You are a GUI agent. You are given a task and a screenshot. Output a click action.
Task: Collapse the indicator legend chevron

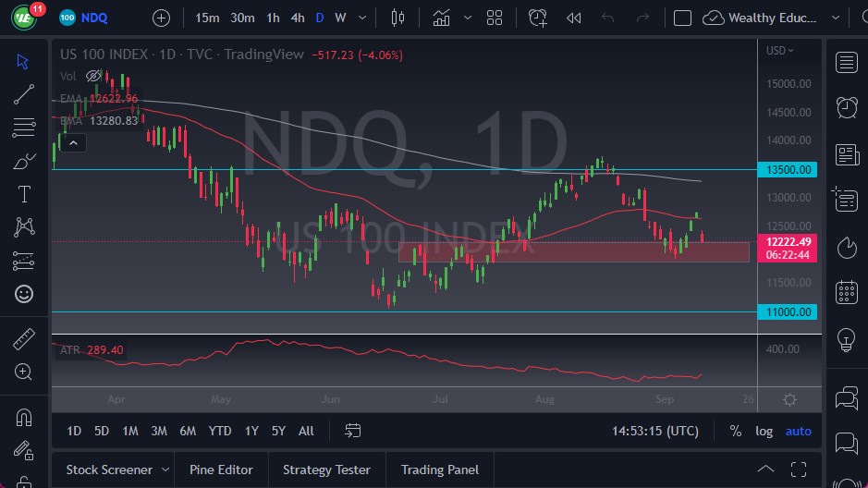click(73, 142)
